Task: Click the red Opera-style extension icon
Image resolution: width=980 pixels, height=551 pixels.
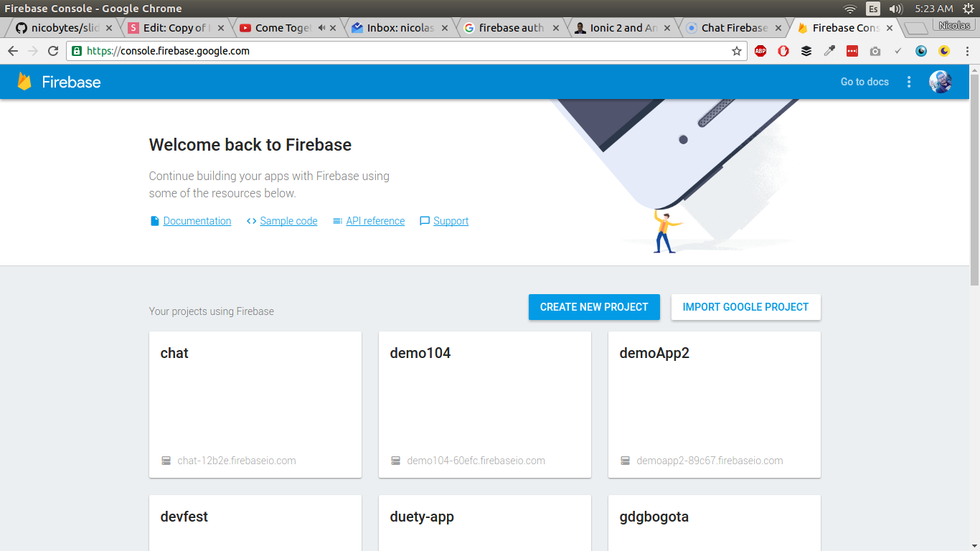Action: tap(783, 51)
